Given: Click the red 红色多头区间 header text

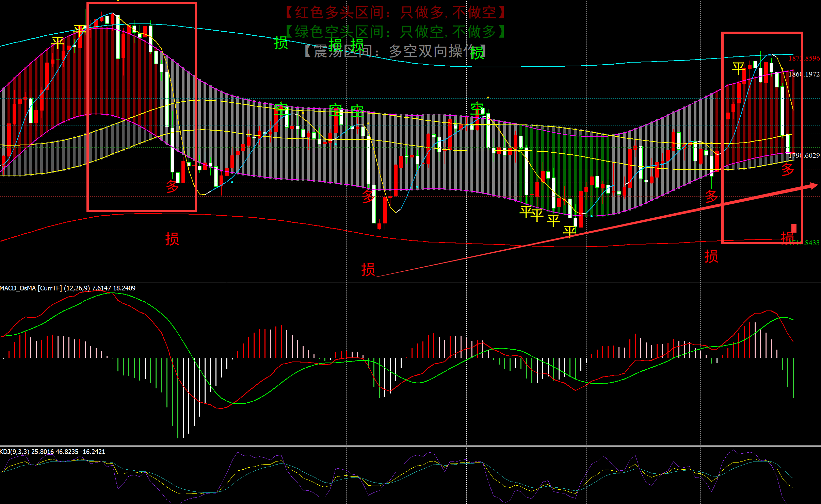Looking at the screenshot, I should point(395,13).
